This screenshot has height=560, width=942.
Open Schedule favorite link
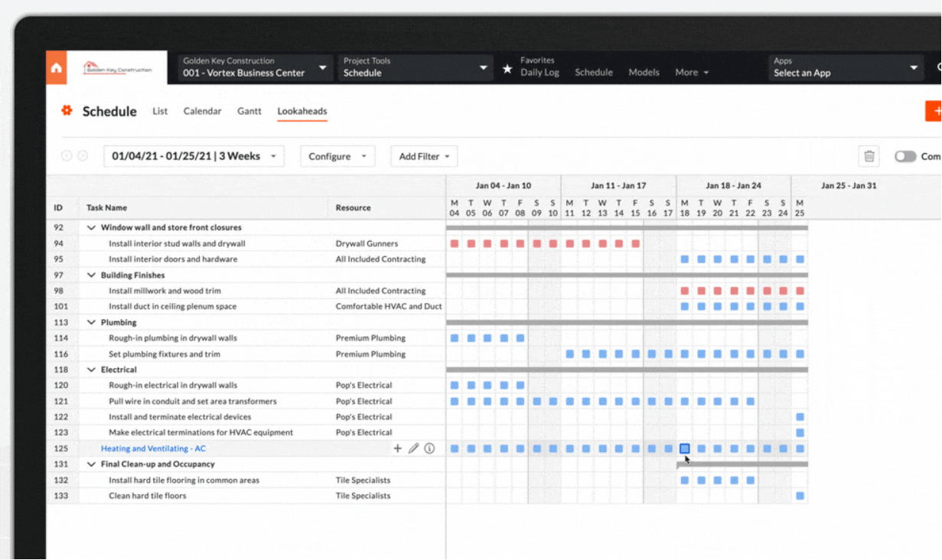pyautogui.click(x=594, y=73)
